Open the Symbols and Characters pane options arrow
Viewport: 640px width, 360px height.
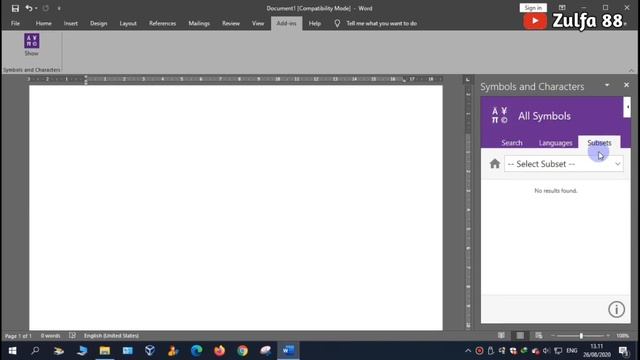pyautogui.click(x=607, y=85)
